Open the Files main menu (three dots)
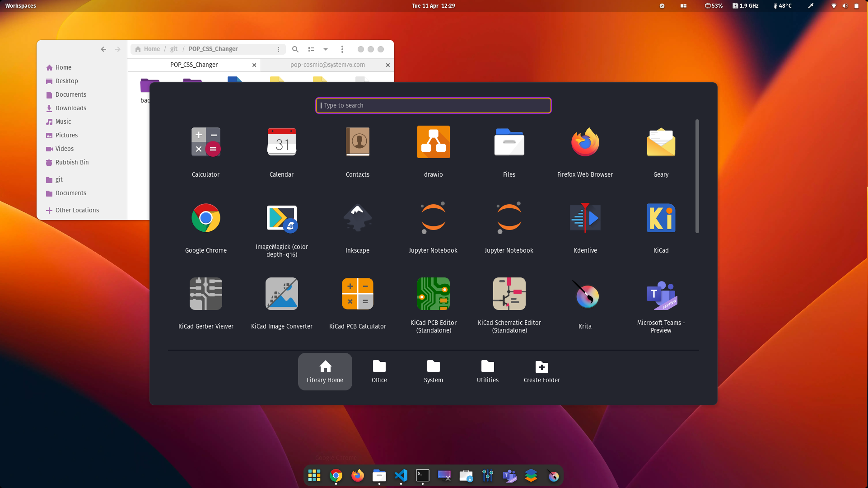 (342, 49)
